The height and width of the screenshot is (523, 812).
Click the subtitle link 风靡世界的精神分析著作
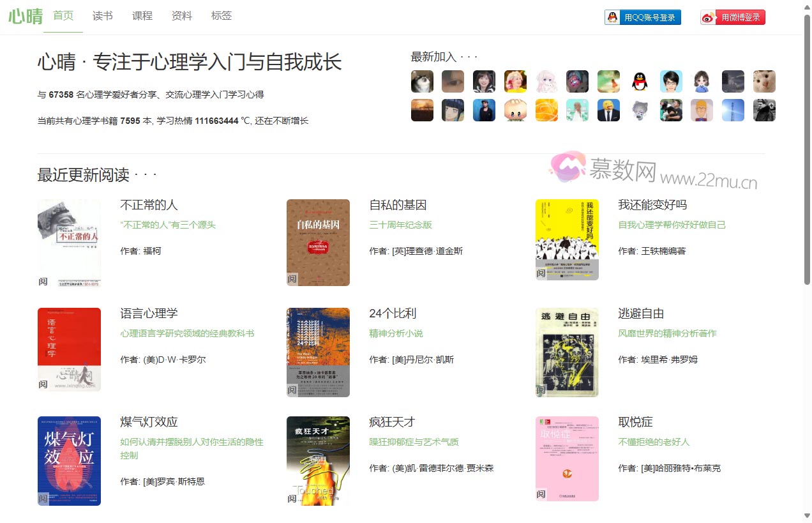(667, 333)
